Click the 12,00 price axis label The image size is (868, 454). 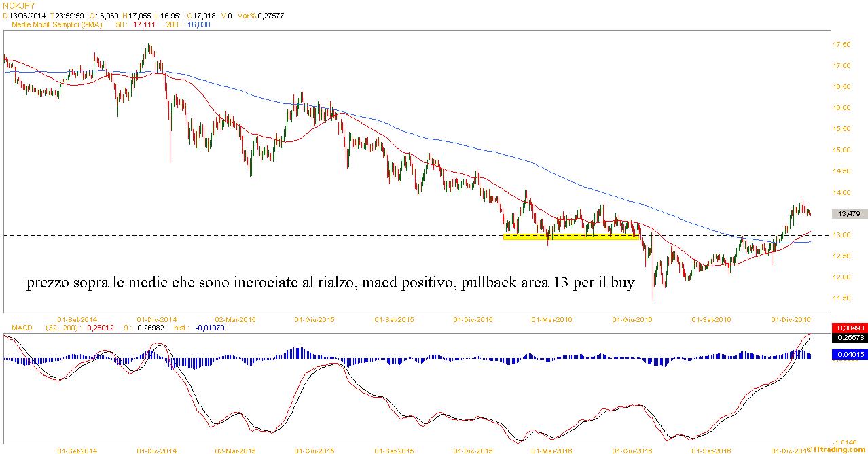[841, 277]
